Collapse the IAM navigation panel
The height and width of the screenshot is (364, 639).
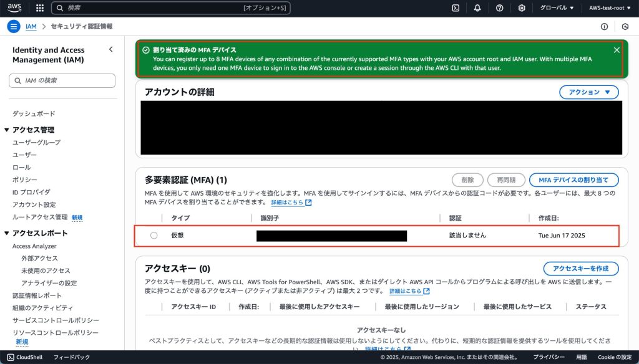(x=111, y=49)
